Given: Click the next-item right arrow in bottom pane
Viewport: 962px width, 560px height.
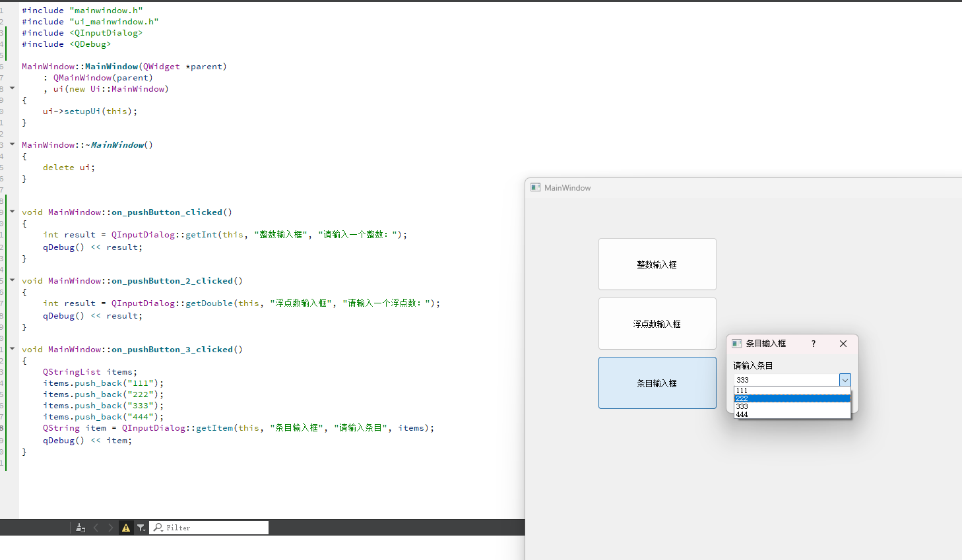Looking at the screenshot, I should 110,527.
